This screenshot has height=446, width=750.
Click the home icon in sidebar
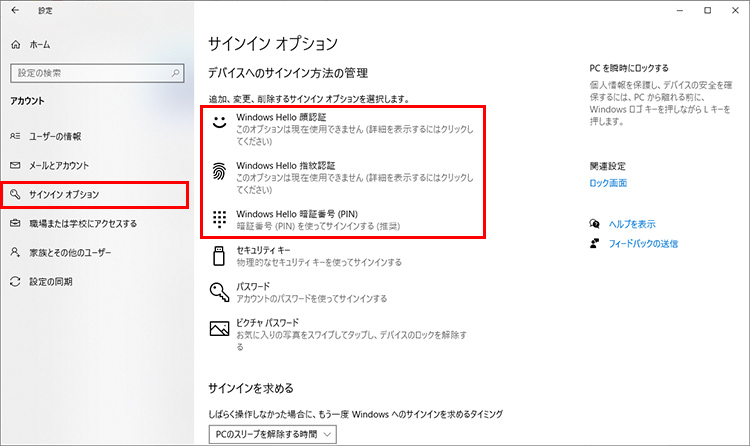tap(15, 46)
